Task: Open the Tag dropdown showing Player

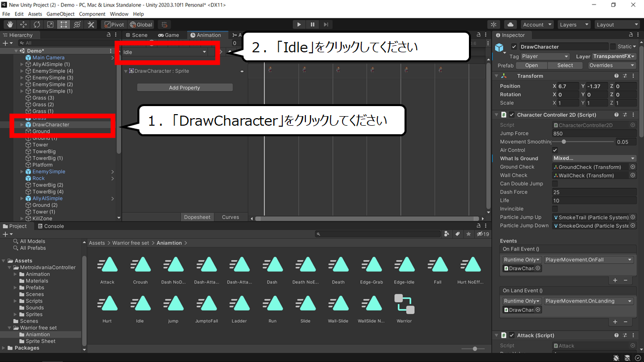Action: (x=545, y=56)
